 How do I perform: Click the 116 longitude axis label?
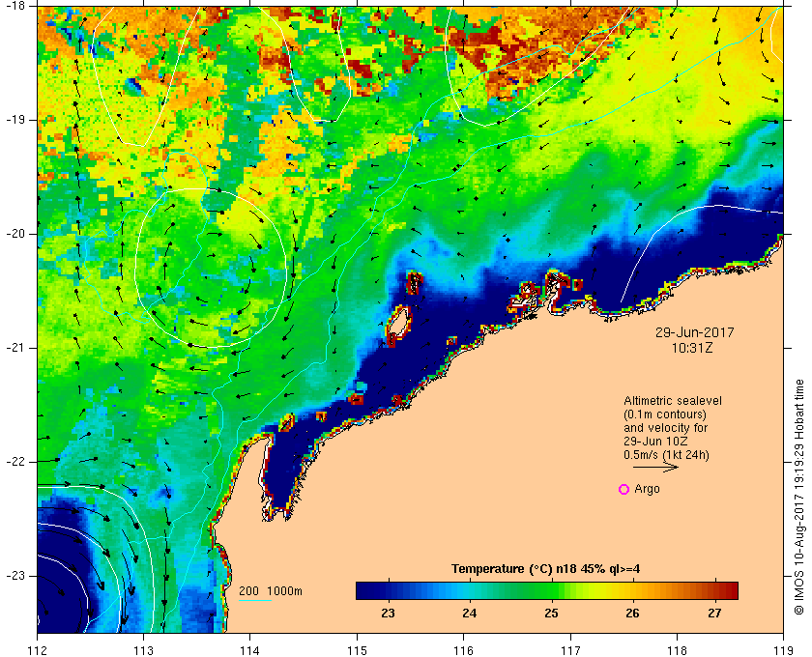463,649
